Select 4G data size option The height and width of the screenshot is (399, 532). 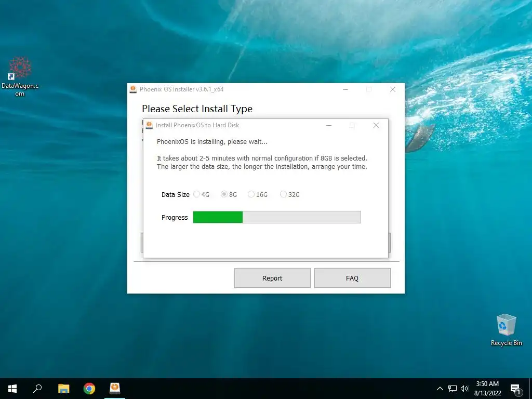coord(201,194)
